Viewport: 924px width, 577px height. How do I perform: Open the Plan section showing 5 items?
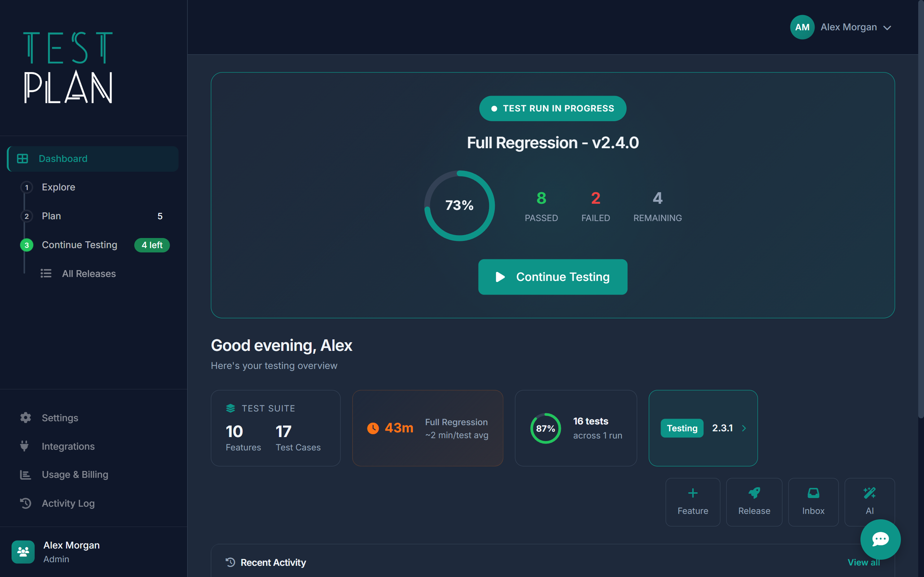(51, 216)
